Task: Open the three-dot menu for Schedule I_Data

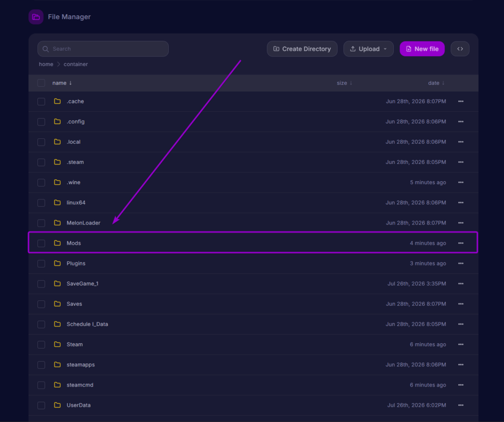Action: pos(461,324)
